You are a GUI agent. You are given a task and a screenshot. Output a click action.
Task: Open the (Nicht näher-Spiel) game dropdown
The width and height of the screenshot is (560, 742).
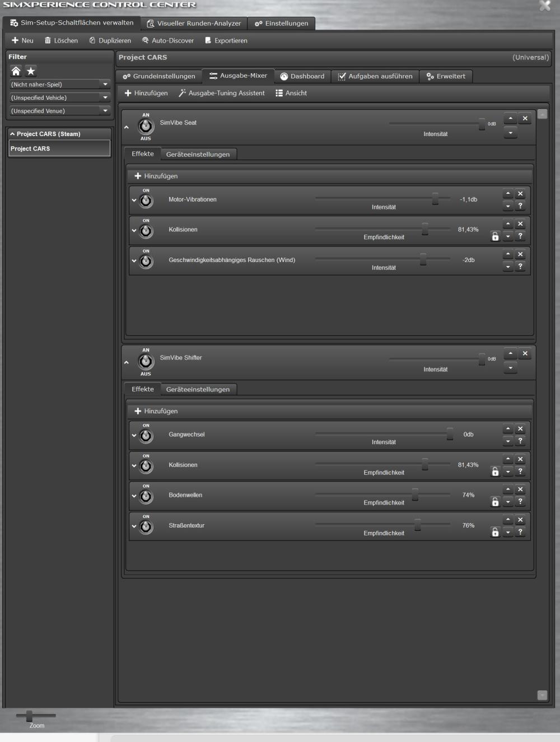[59, 84]
